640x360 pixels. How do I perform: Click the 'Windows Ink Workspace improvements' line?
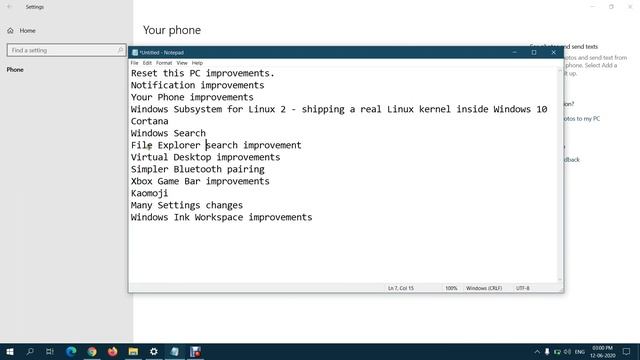coord(221,217)
